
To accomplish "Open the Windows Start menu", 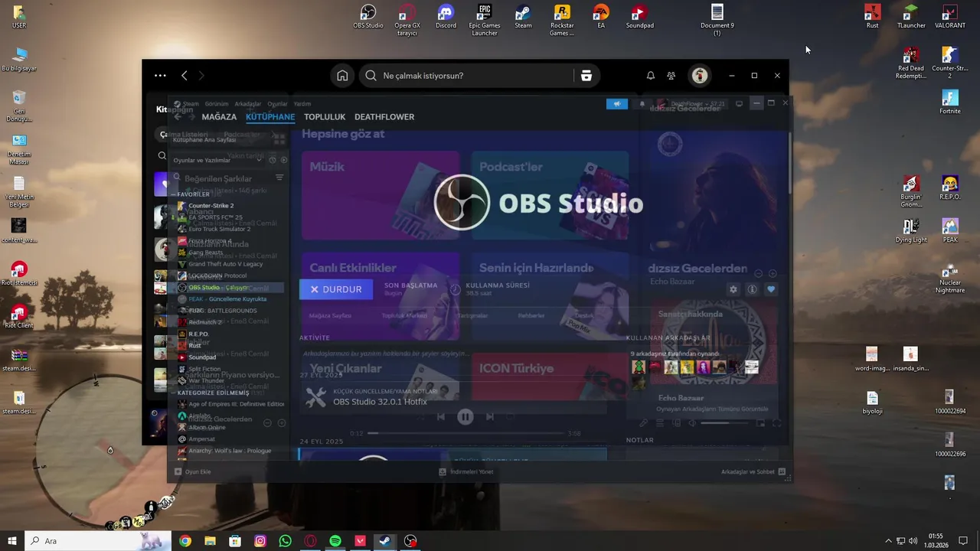I will pyautogui.click(x=11, y=541).
